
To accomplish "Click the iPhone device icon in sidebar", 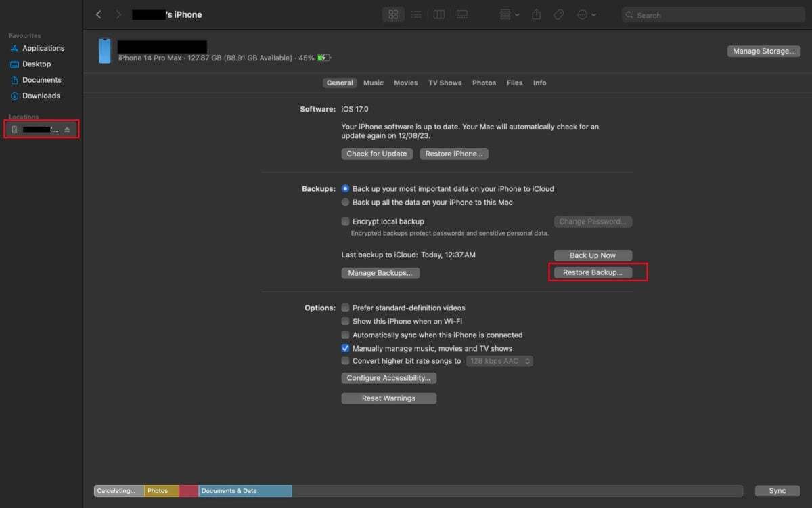I will pos(14,129).
